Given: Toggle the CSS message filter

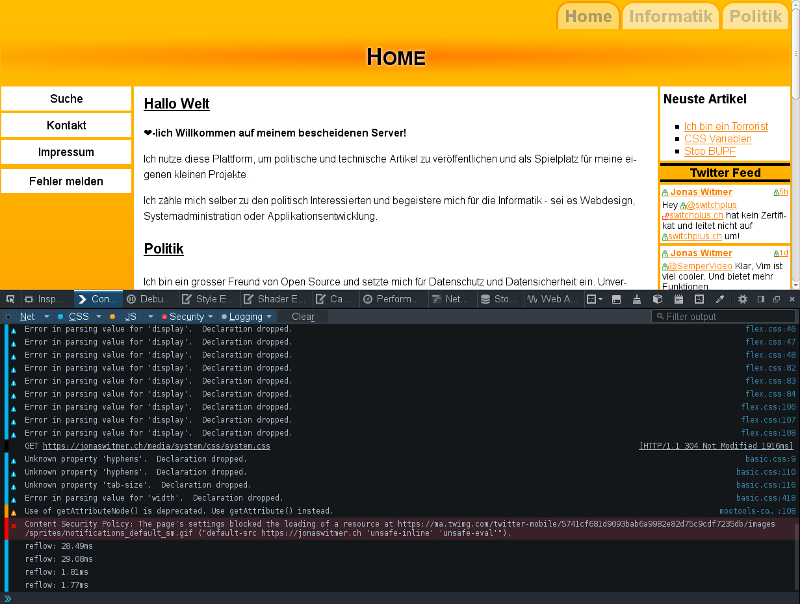Looking at the screenshot, I should point(77,315).
